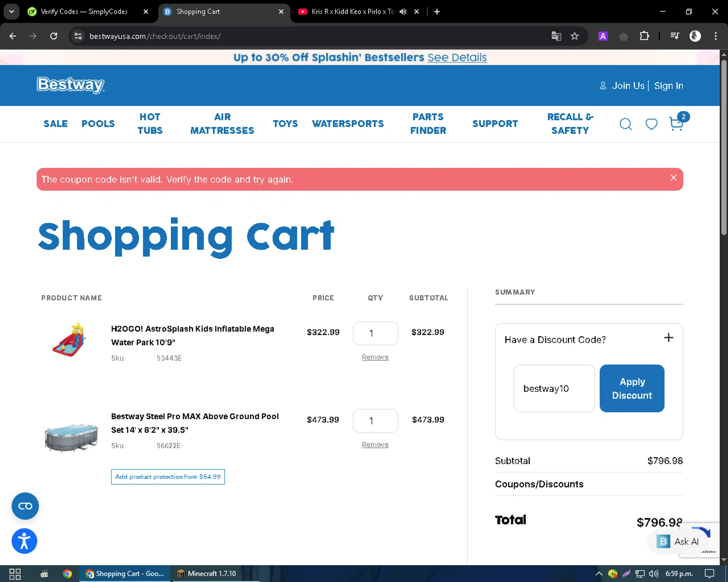This screenshot has height=582, width=728.
Task: Remove the AstroSplash Water Park item
Action: point(375,357)
